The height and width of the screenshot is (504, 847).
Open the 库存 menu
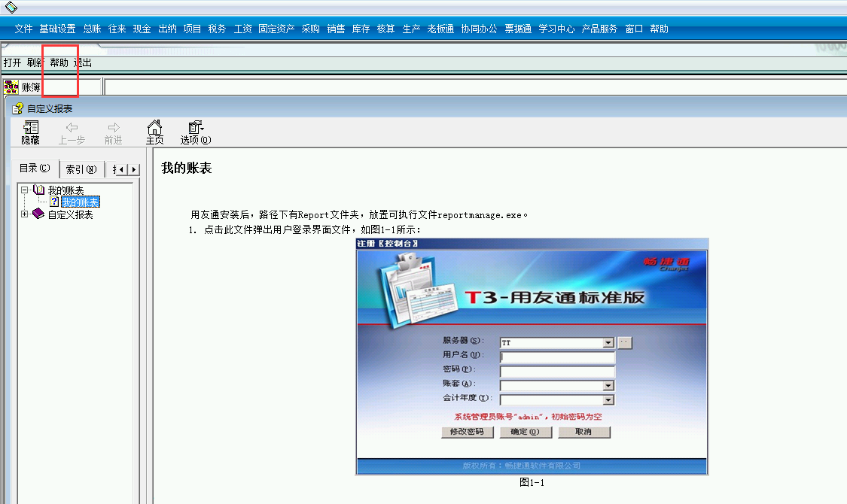361,29
